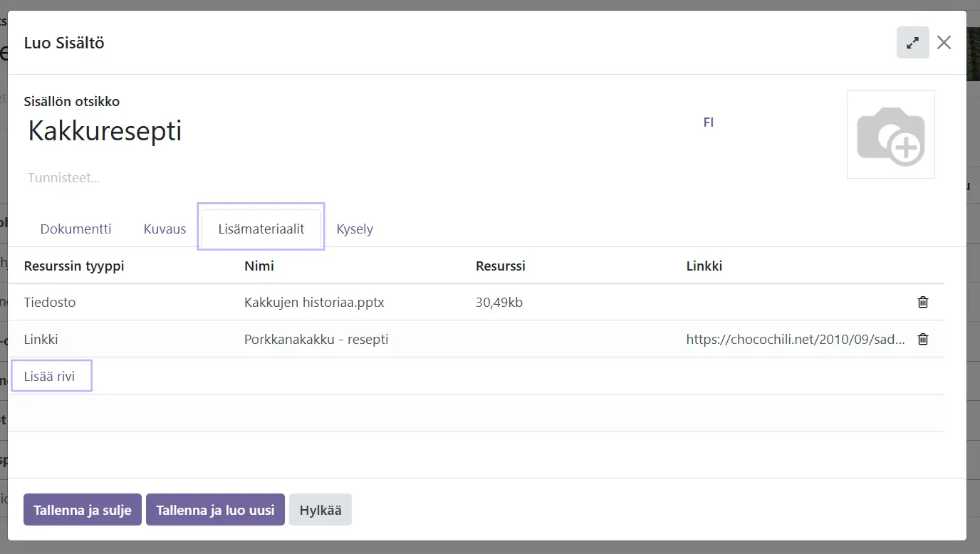Sort by the Nimi column header

pos(259,266)
